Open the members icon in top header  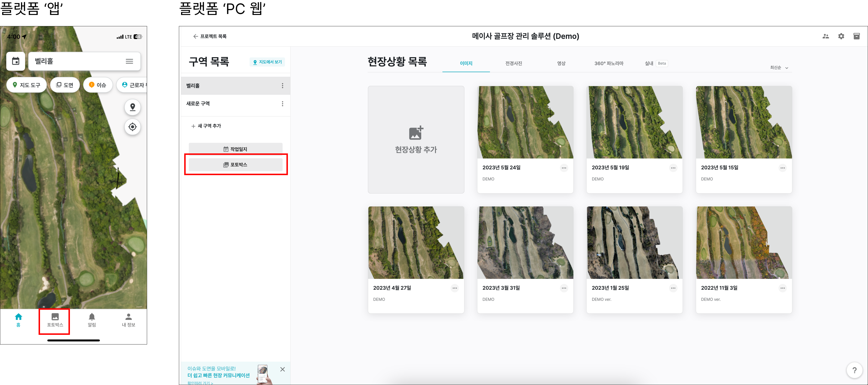click(x=825, y=36)
